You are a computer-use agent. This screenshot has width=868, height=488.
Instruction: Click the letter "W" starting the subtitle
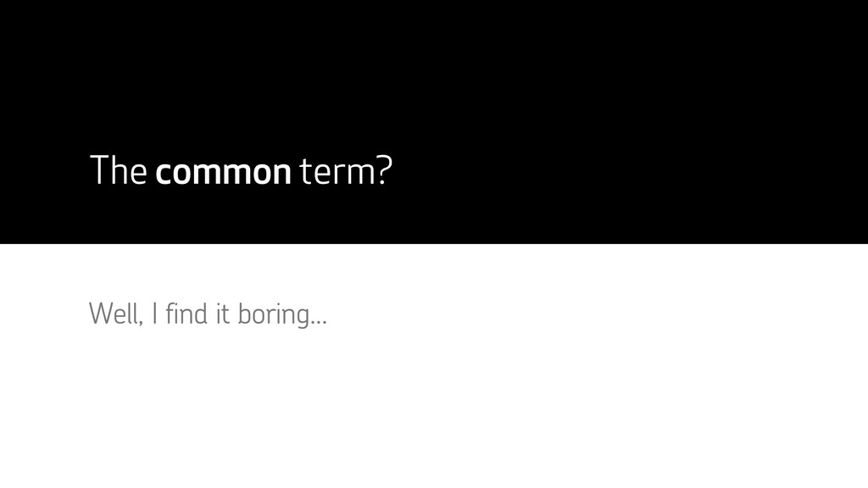pyautogui.click(x=100, y=315)
